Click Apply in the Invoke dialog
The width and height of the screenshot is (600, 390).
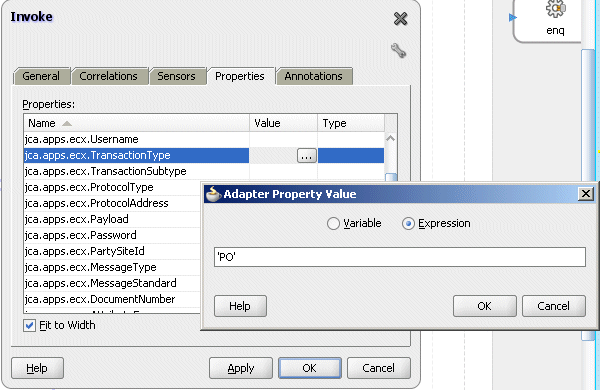pyautogui.click(x=241, y=368)
